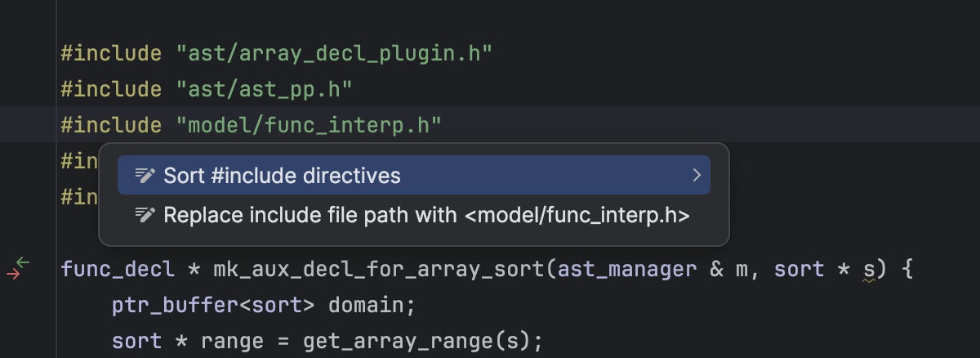This screenshot has width=980, height=358.
Task: Click #include keyword on the func_interp line
Action: click(x=111, y=125)
